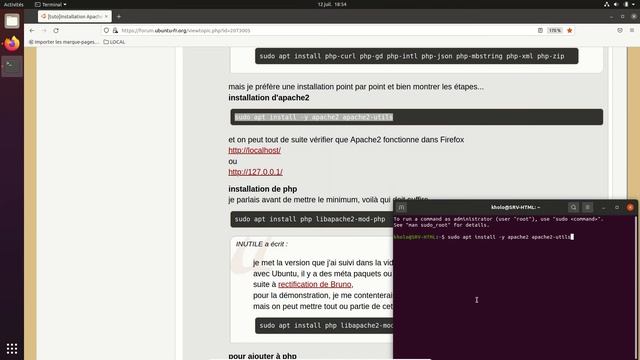640x360 pixels.
Task: Close the Firefox tab about Apache installation
Action: tap(106, 16)
